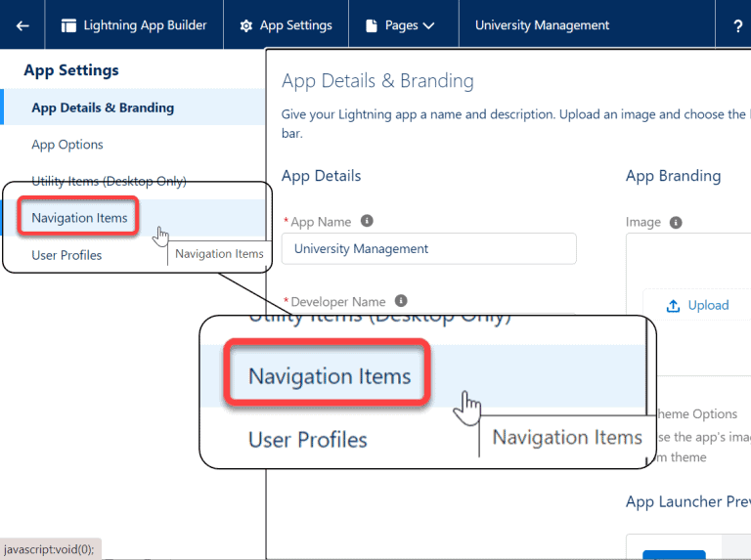
Task: Click the Upload image button
Action: click(x=697, y=305)
